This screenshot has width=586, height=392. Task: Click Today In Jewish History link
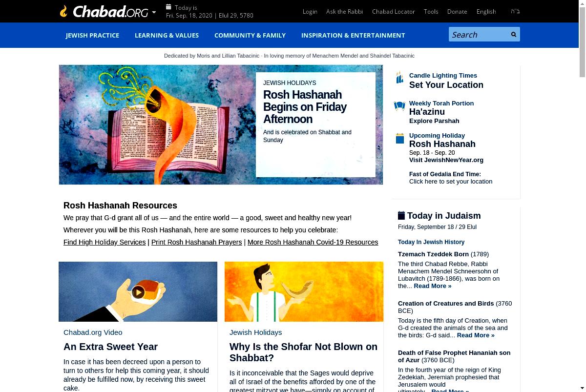tap(431, 242)
